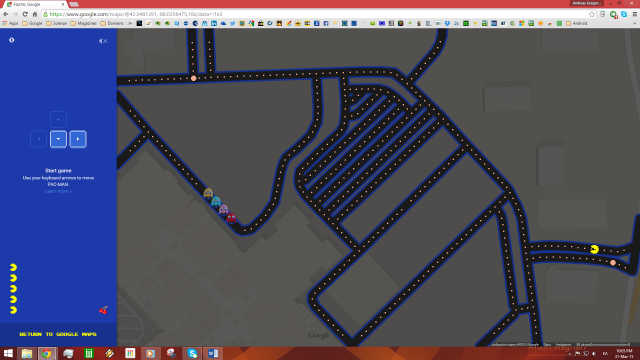
Task: Click the up arrow game control
Action: click(58, 120)
